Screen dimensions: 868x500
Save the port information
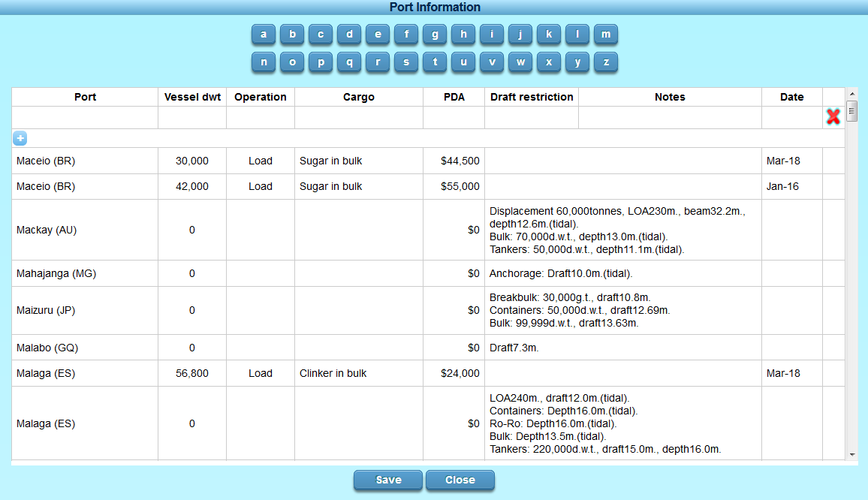(x=388, y=480)
